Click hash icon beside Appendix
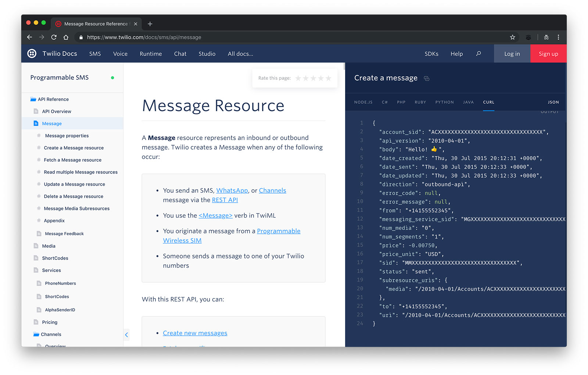 [39, 221]
